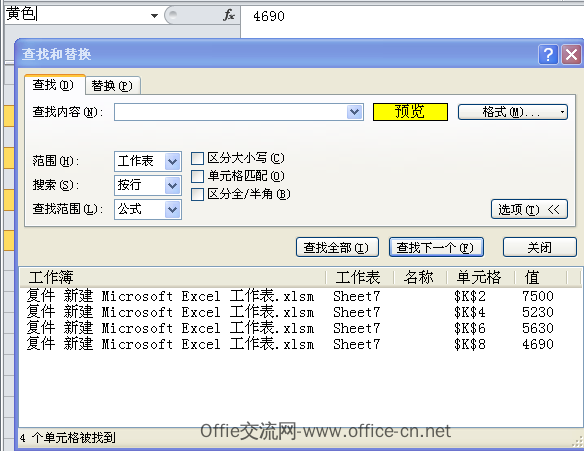
Task: Select the $K$8 result row
Action: [301, 344]
